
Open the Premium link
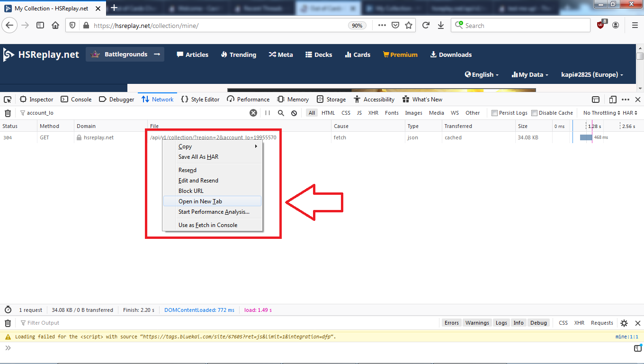(400, 55)
